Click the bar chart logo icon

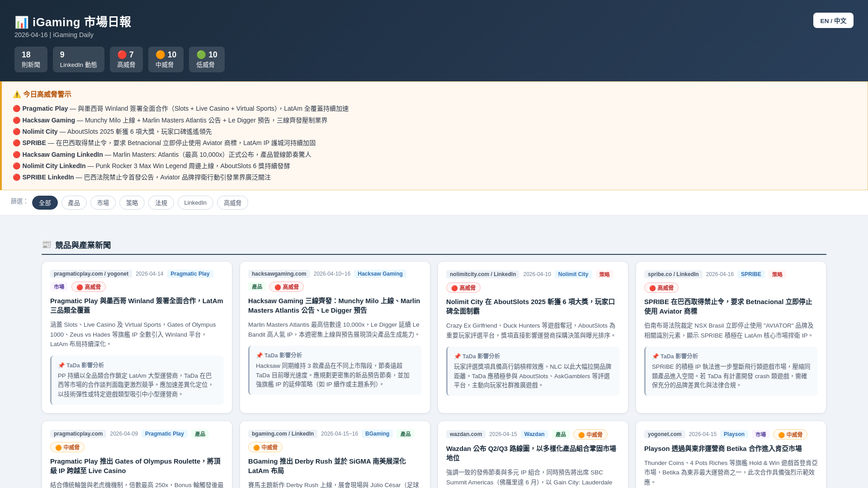pos(21,22)
